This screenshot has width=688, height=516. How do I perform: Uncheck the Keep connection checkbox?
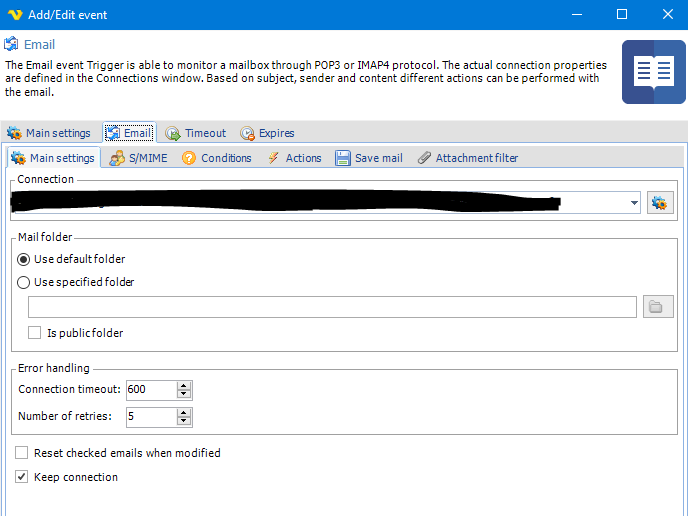point(22,477)
